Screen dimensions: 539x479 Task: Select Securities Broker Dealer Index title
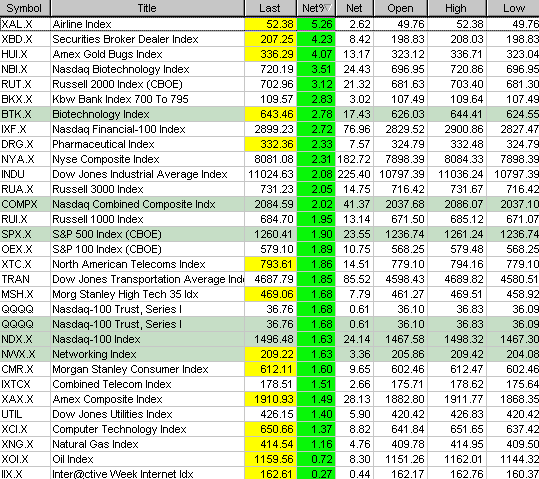pyautogui.click(x=125, y=39)
